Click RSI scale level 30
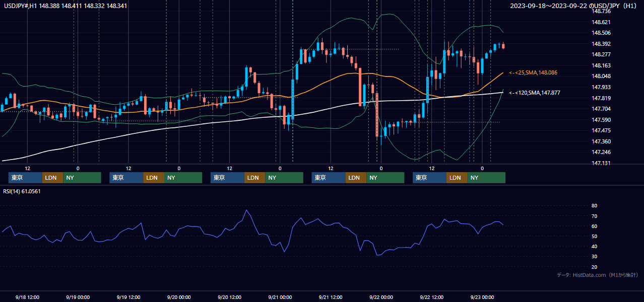This screenshot has width=644, height=302. [x=594, y=256]
